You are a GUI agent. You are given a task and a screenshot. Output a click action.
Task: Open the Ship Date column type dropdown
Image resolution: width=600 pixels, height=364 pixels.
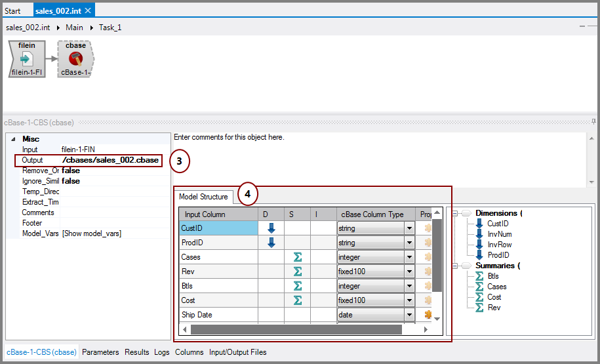tap(409, 315)
